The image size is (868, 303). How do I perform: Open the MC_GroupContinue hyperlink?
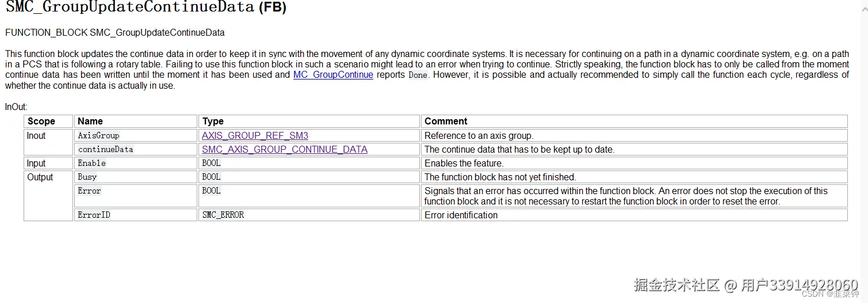(333, 75)
